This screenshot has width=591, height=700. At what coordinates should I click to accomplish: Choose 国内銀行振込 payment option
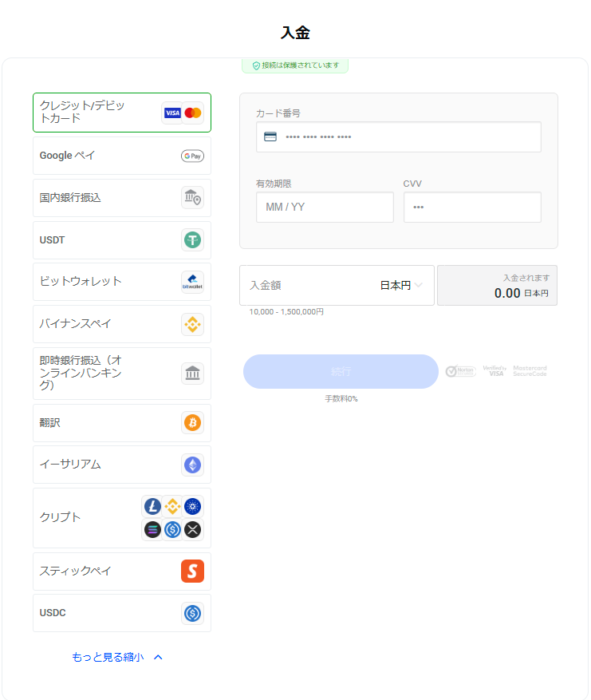[x=121, y=197]
